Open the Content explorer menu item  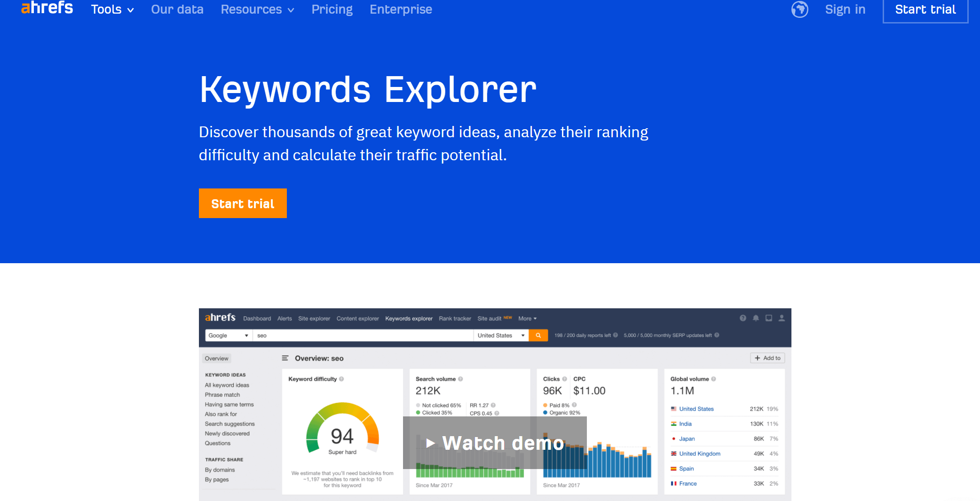click(357, 318)
